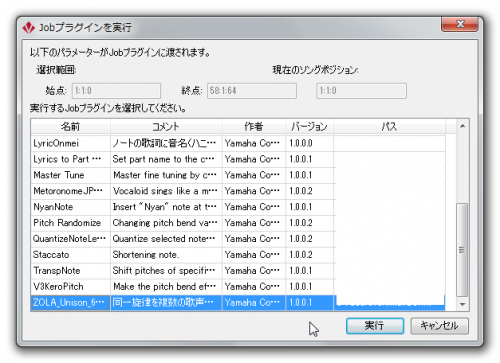500x363 pixels.
Task: Click Yamaha Co… author in NyanNote row
Action: [x=252, y=207]
